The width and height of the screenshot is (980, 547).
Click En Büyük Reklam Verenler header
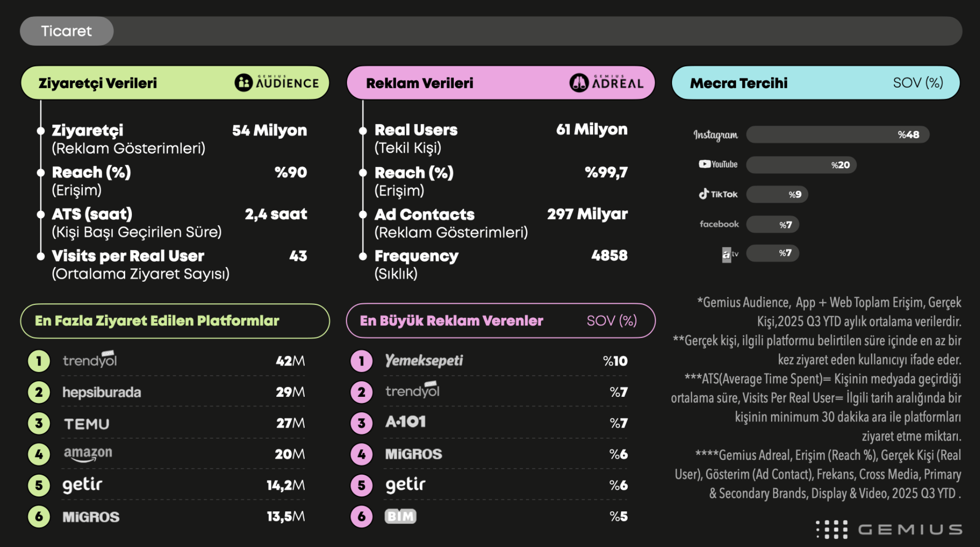tap(451, 321)
